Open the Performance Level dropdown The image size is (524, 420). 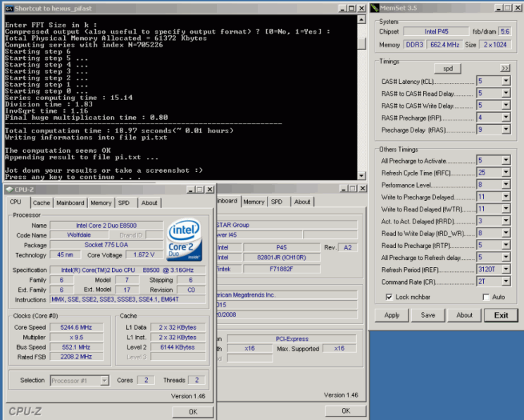point(506,185)
